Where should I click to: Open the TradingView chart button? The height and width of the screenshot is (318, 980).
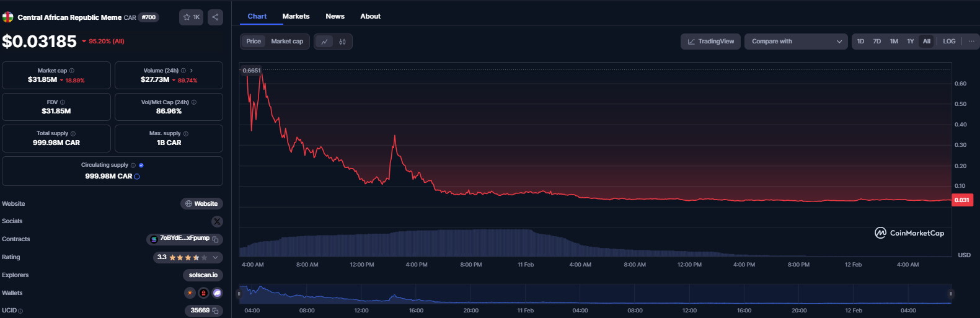pos(710,42)
